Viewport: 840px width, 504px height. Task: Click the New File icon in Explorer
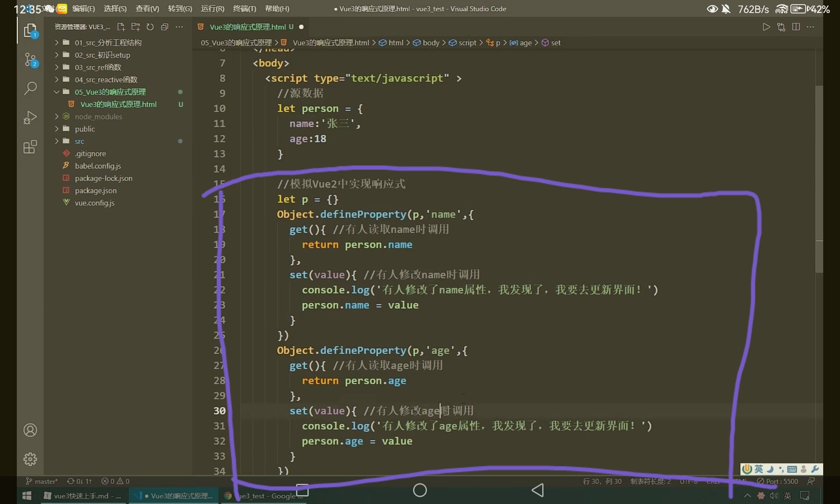[121, 27]
